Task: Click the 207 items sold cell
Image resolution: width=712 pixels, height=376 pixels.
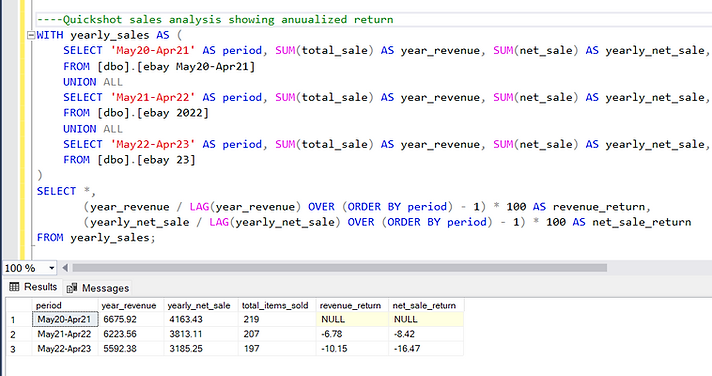Action: pyautogui.click(x=277, y=334)
